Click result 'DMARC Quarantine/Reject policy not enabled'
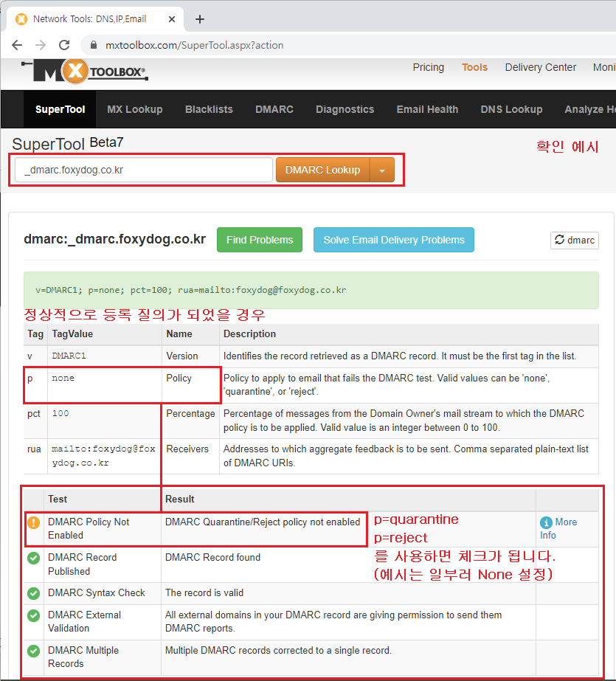This screenshot has height=681, width=616. coord(263,522)
